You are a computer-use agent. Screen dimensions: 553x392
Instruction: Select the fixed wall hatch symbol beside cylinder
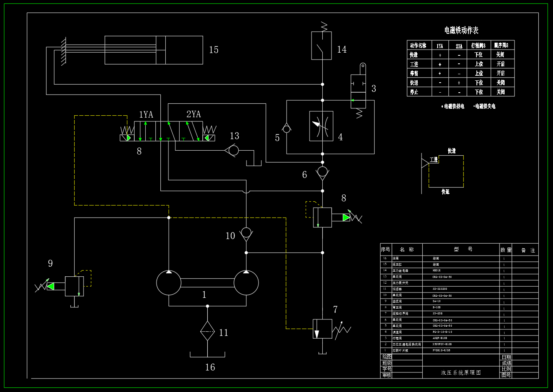point(63,50)
